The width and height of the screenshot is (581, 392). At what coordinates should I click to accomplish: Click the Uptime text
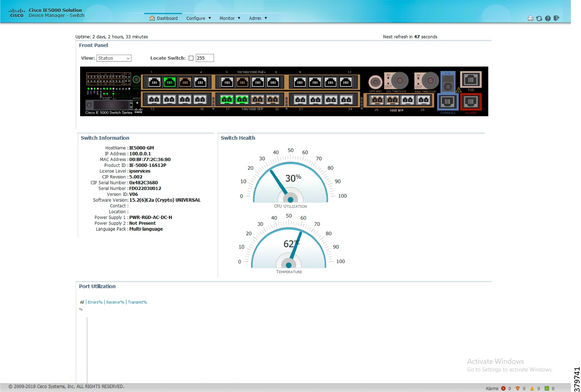(x=111, y=37)
